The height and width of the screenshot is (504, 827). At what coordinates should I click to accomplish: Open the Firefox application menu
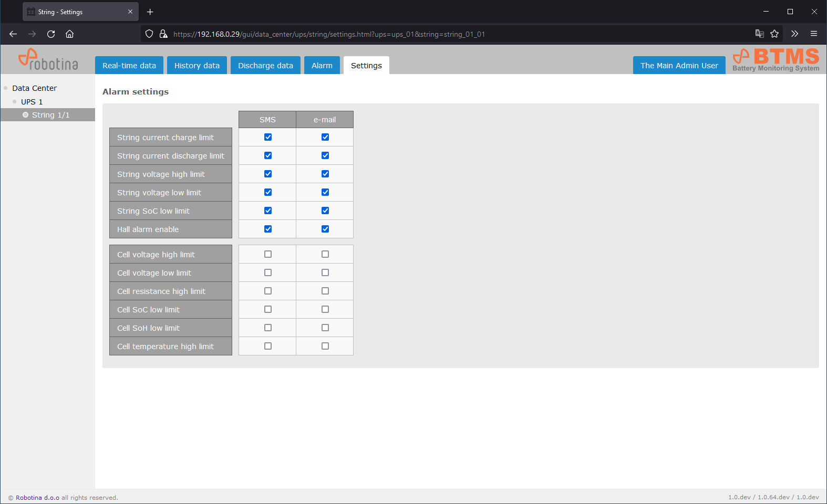click(813, 34)
